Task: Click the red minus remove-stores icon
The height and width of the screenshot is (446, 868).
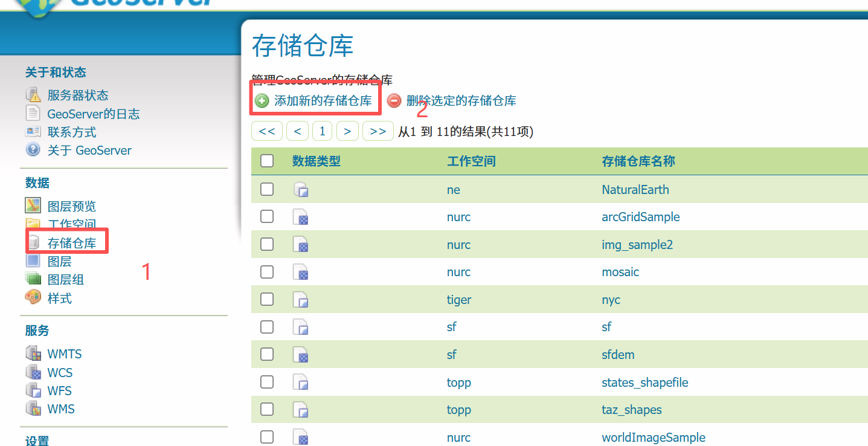Action: pos(394,101)
